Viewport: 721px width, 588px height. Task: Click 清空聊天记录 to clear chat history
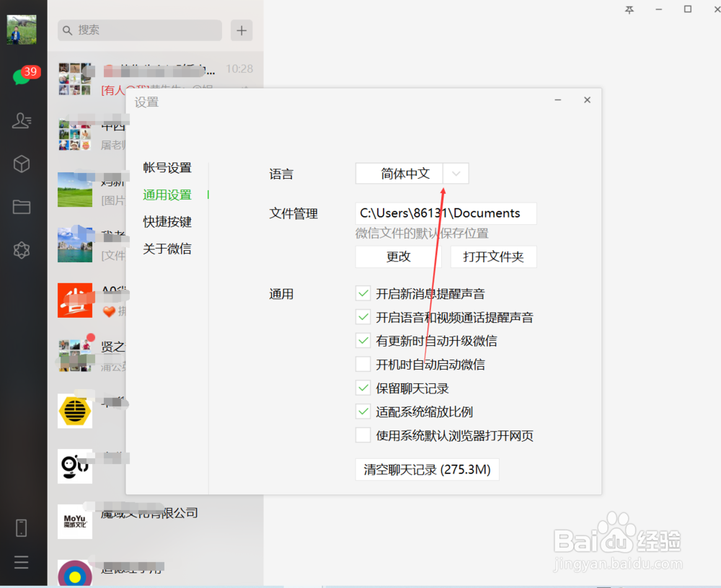427,469
